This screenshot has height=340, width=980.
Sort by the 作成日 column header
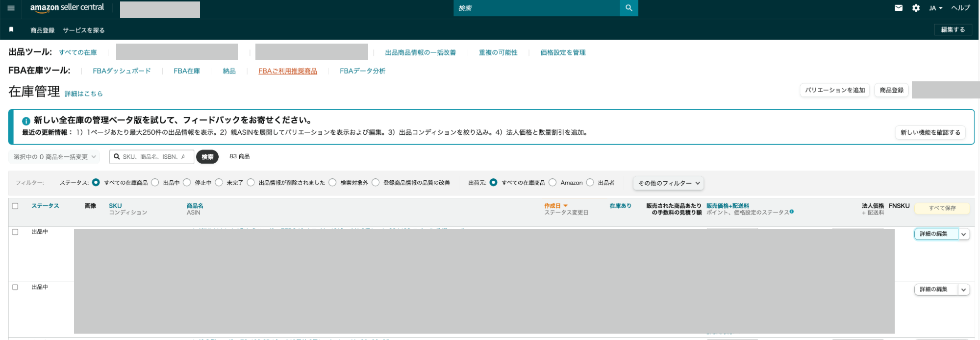[552, 206]
